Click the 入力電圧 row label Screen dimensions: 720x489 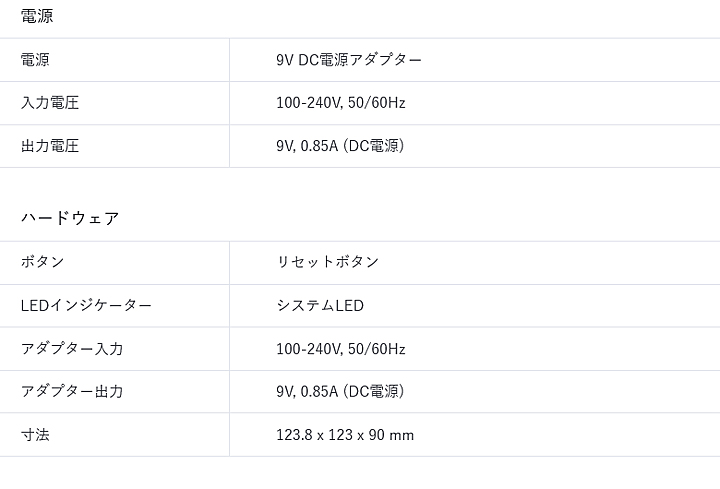pos(50,103)
